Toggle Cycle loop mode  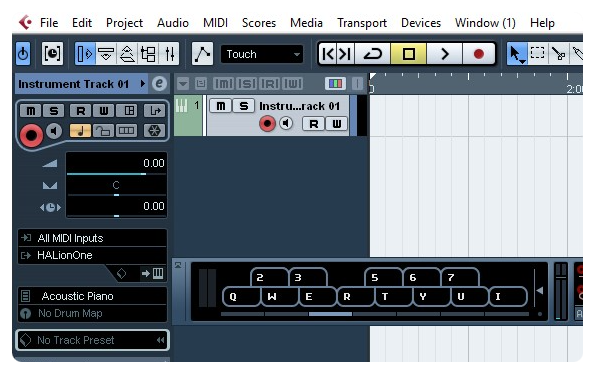point(373,54)
